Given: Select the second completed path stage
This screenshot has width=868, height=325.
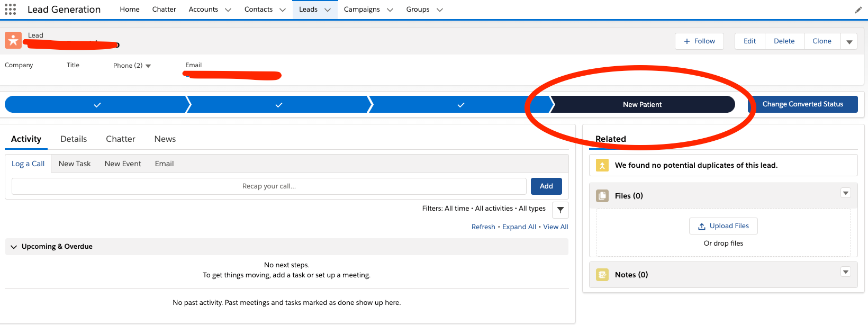Looking at the screenshot, I should (x=278, y=105).
